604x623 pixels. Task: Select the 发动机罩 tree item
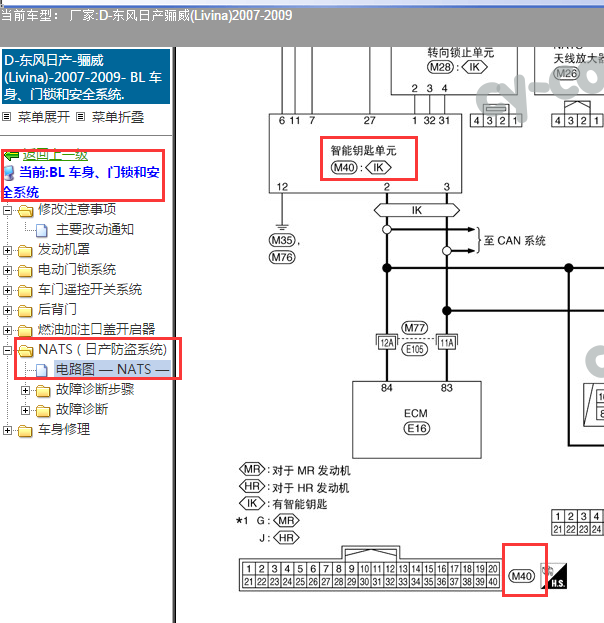(x=64, y=250)
